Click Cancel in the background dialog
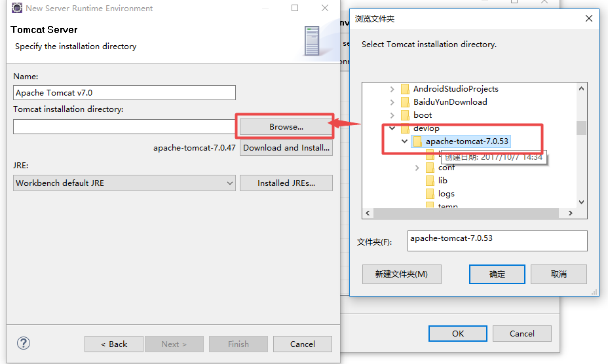The image size is (608, 364). 522,333
